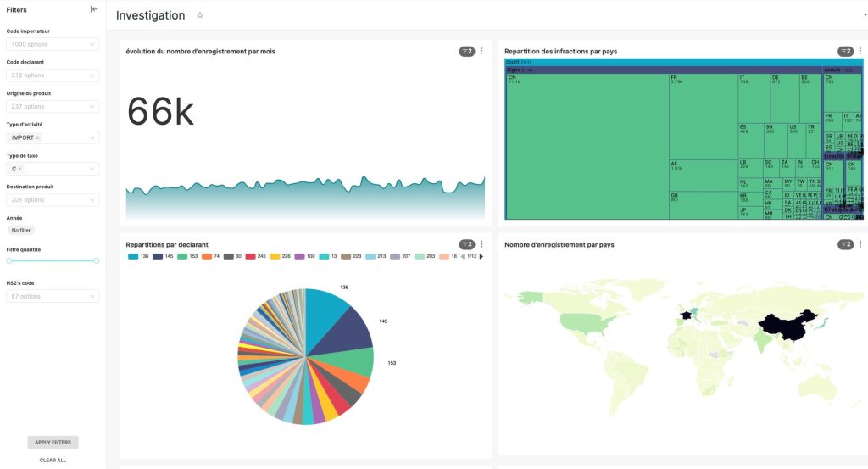The image size is (868, 469).
Task: Open applied filters badge on Repartitions par declarant
Action: tap(467, 245)
